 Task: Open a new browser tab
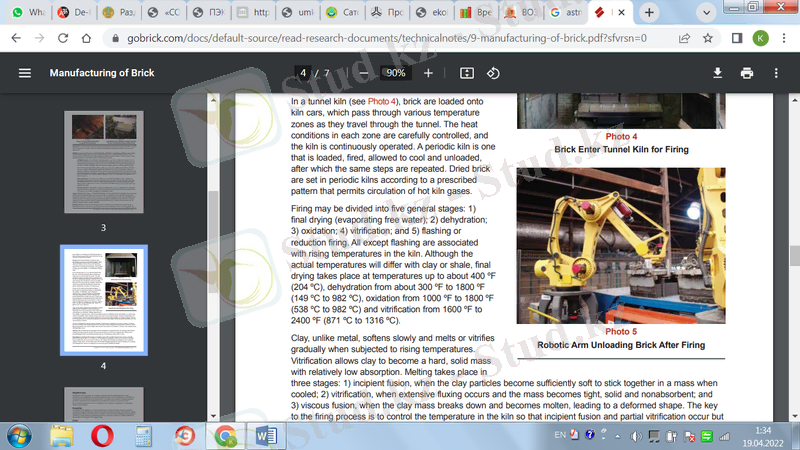pyautogui.click(x=649, y=12)
